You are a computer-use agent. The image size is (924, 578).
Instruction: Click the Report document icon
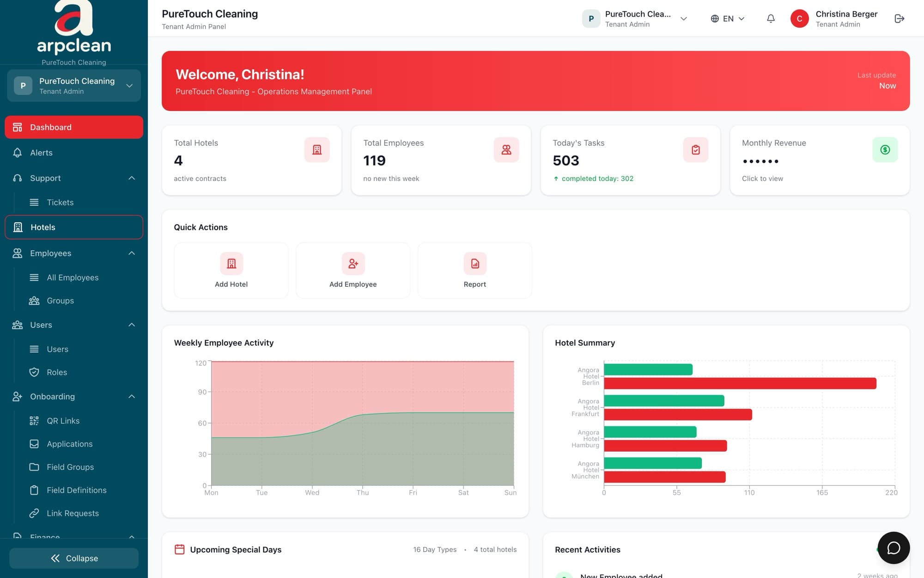pyautogui.click(x=475, y=264)
